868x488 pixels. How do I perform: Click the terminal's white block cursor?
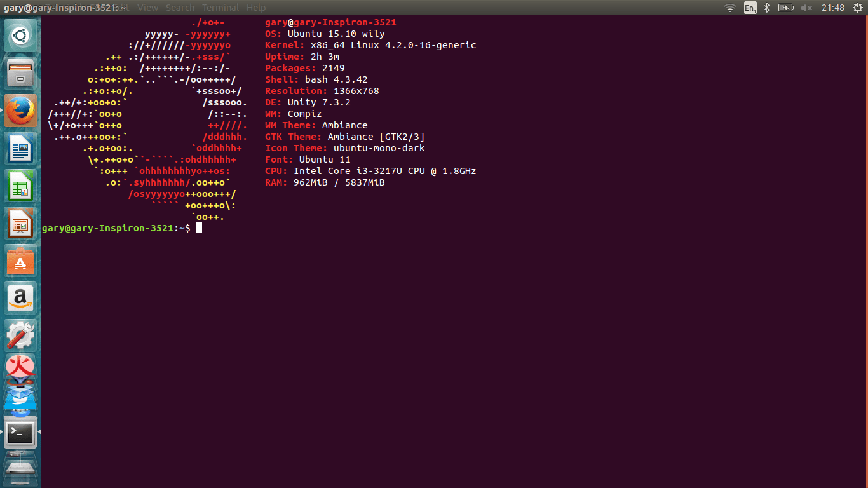199,228
